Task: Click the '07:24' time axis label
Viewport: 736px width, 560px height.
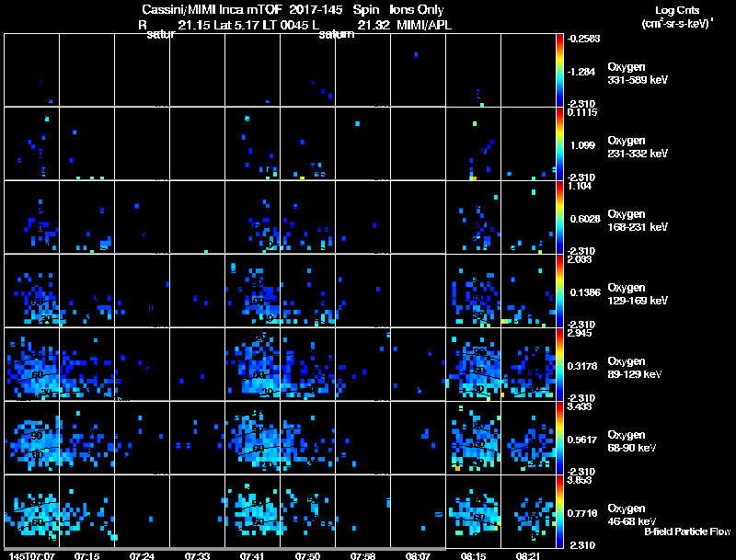Action: [x=143, y=556]
